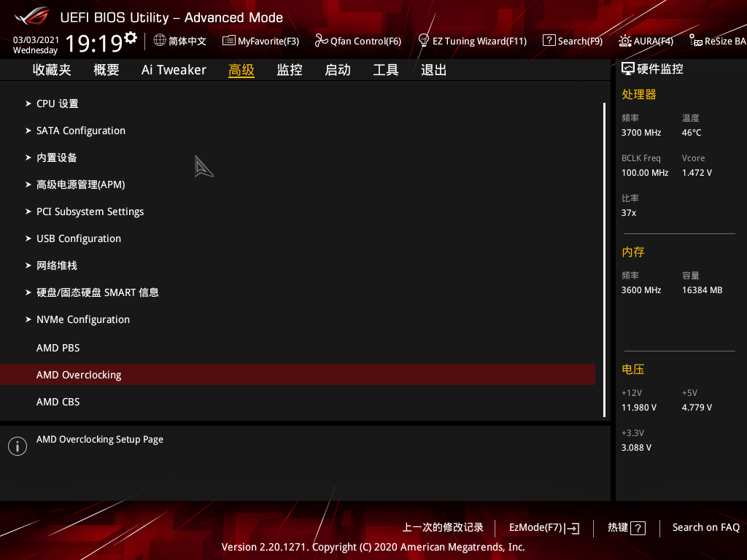Launch the EZ Tuning Wizard

coord(473,41)
